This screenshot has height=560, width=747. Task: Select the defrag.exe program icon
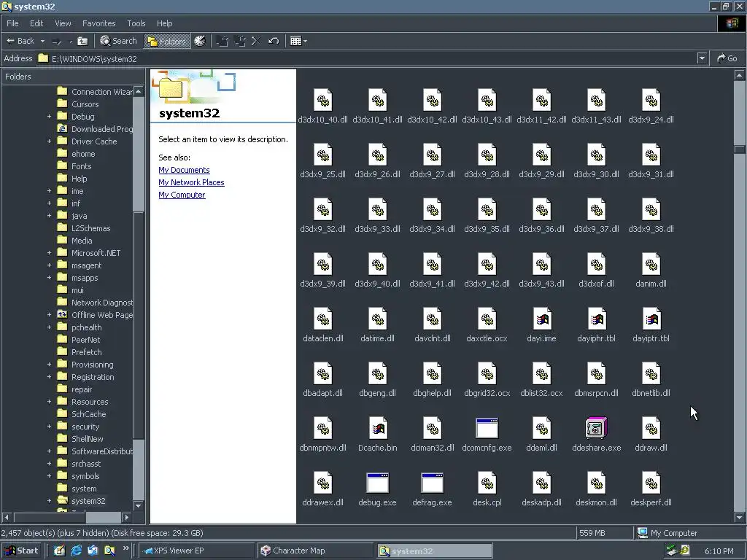click(x=433, y=483)
